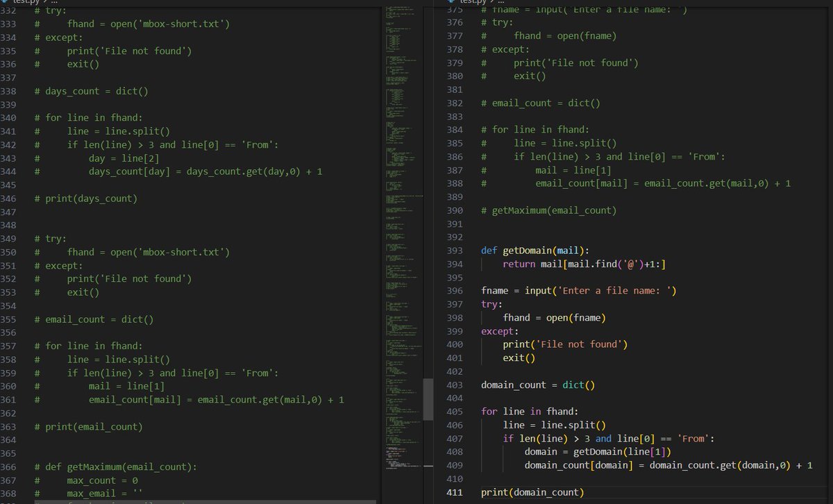Select line number 411 in right gutter
The width and height of the screenshot is (833, 504).
point(455,492)
